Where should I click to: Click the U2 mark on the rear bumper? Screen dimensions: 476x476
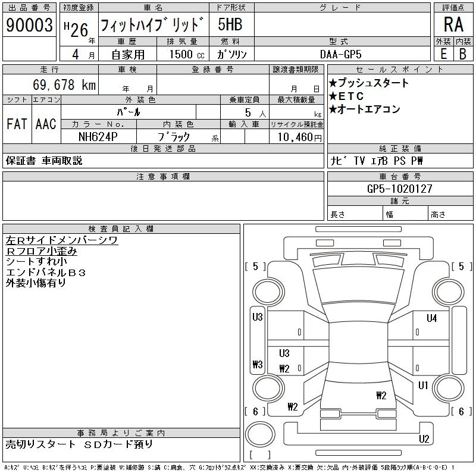[x=424, y=439]
